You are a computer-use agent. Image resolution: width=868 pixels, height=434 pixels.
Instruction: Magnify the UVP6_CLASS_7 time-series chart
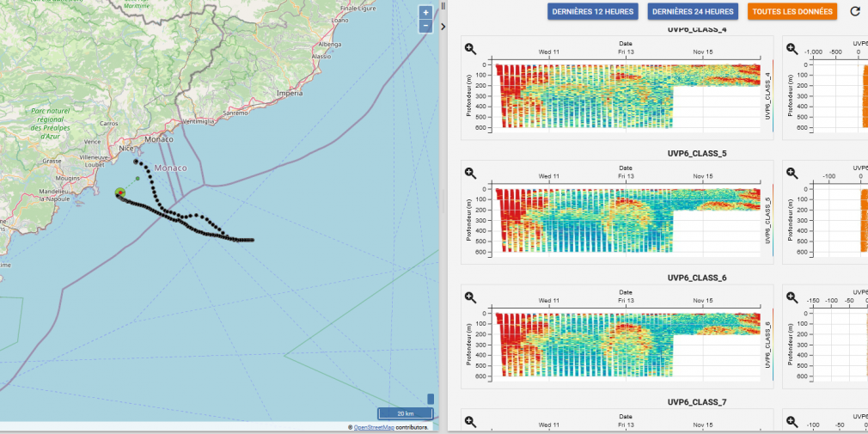click(471, 422)
